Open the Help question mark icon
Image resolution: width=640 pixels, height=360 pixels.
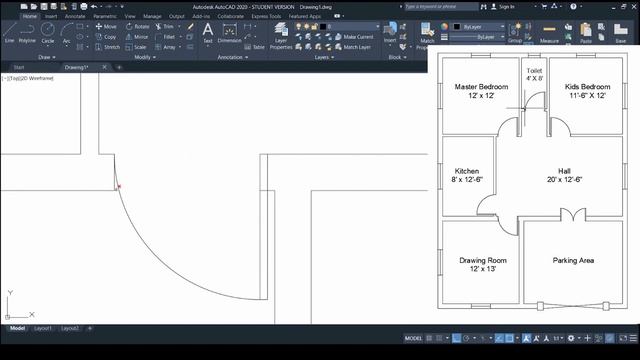click(573, 7)
